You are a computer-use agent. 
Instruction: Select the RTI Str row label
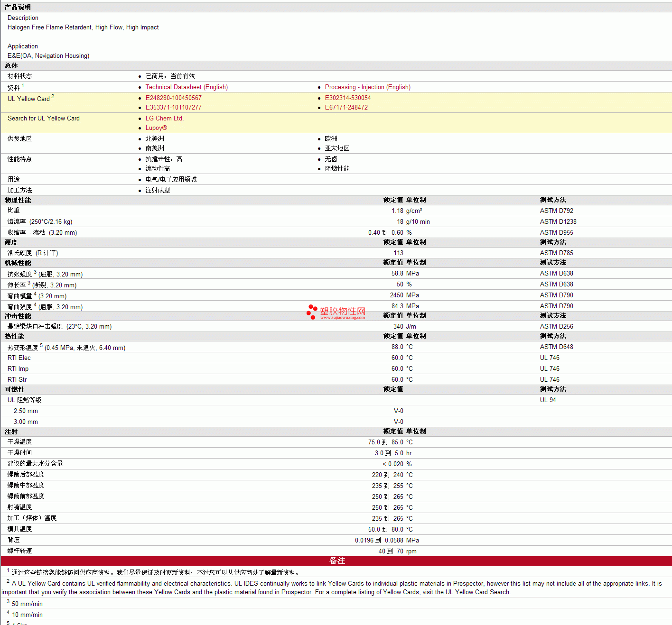pyautogui.click(x=17, y=380)
